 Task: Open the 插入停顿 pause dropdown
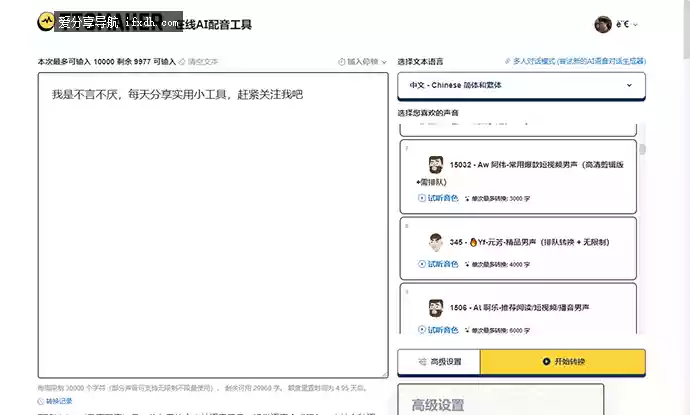tap(362, 62)
